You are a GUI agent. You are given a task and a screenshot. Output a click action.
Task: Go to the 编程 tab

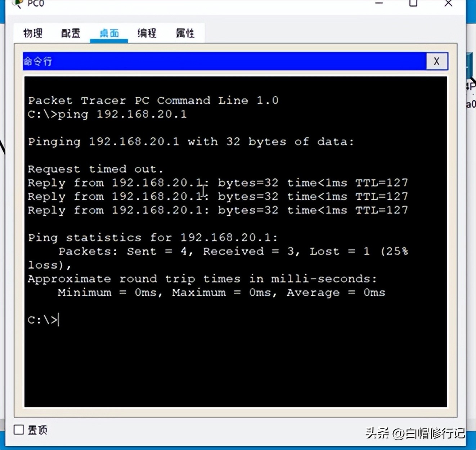coord(147,33)
